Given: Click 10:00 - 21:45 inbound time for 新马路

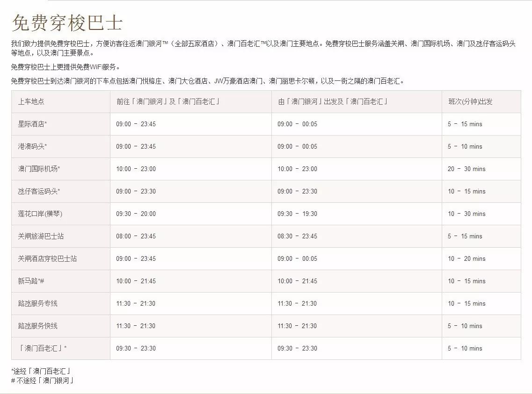Looking at the screenshot, I should [136, 281].
